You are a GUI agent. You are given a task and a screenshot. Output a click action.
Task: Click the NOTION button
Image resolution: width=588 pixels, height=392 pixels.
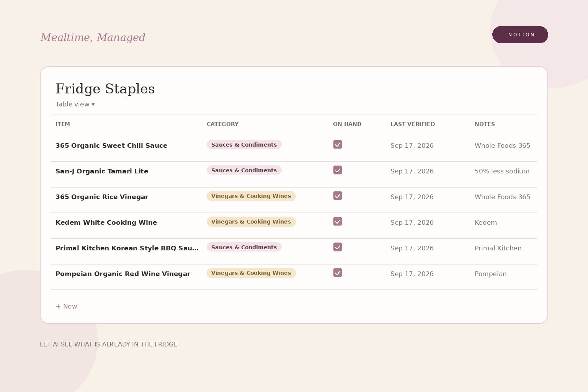(x=520, y=35)
